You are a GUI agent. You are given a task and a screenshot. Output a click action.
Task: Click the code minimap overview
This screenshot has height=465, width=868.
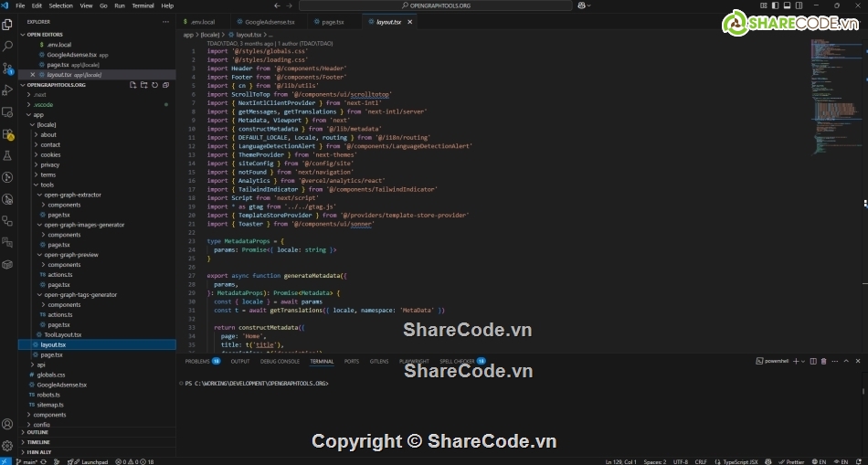836,100
